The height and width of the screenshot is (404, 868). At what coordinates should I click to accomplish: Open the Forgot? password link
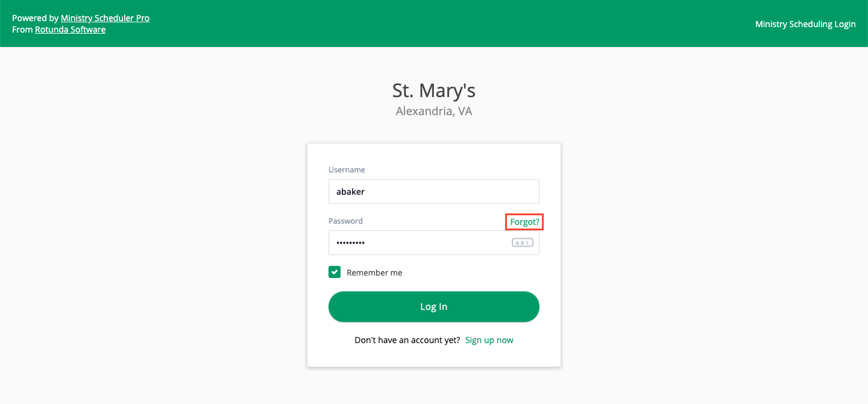(524, 222)
